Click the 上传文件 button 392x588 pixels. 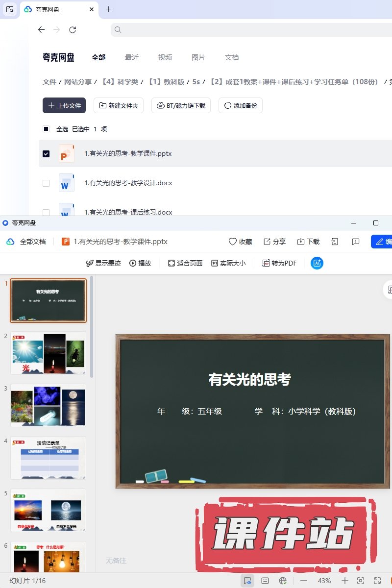tap(64, 105)
